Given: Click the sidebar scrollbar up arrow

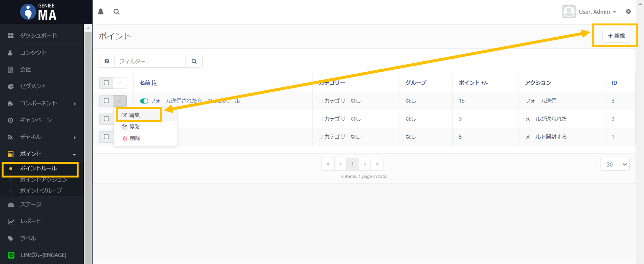Looking at the screenshot, I should (x=88, y=28).
